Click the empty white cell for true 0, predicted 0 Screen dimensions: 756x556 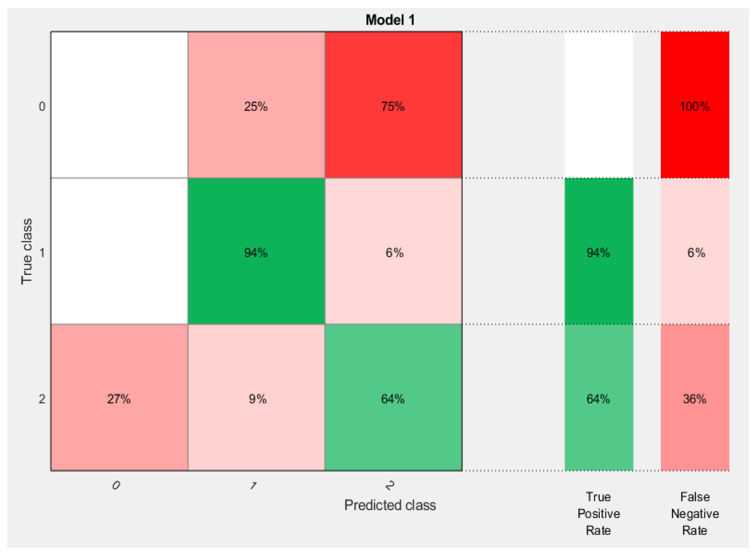pyautogui.click(x=119, y=105)
